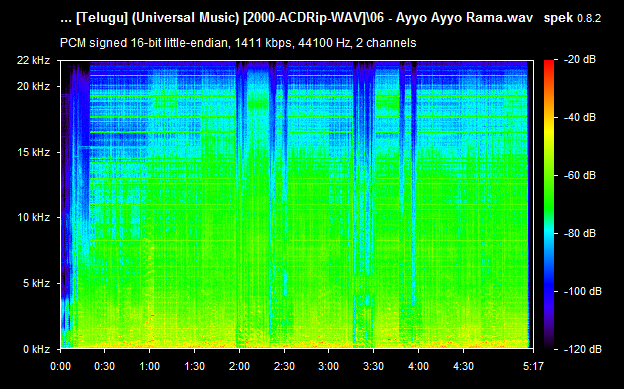Click the -60 dB legend label
Image resolution: width=624 pixels, height=389 pixels.
pos(579,175)
